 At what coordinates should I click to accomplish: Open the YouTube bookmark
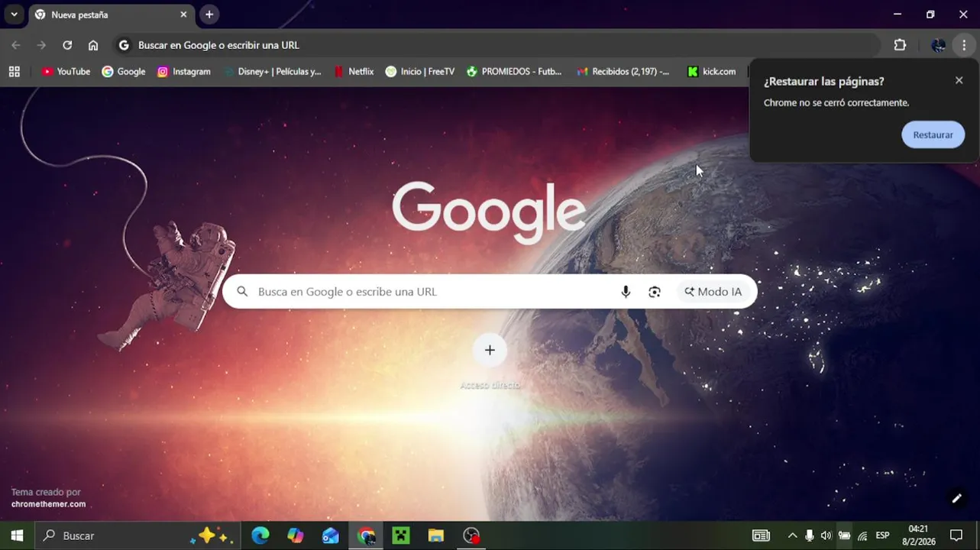[66, 71]
